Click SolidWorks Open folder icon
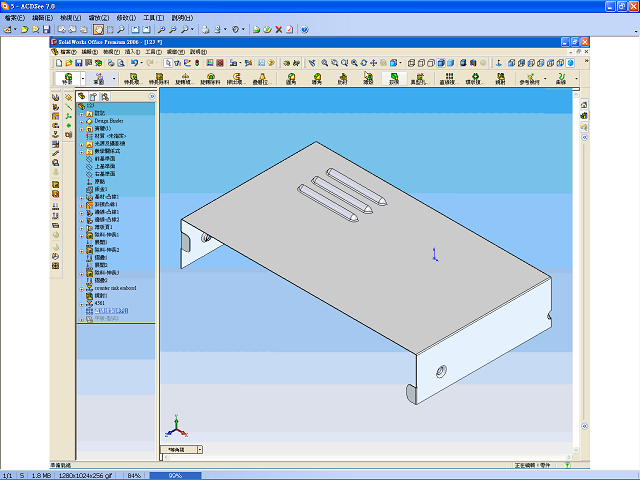 coord(69,63)
